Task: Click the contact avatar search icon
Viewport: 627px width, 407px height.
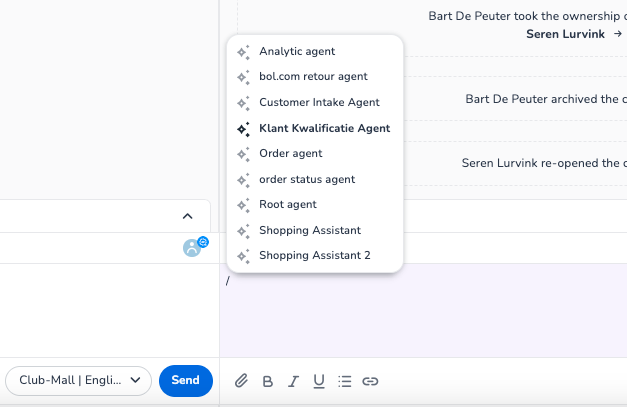Action: [x=194, y=247]
